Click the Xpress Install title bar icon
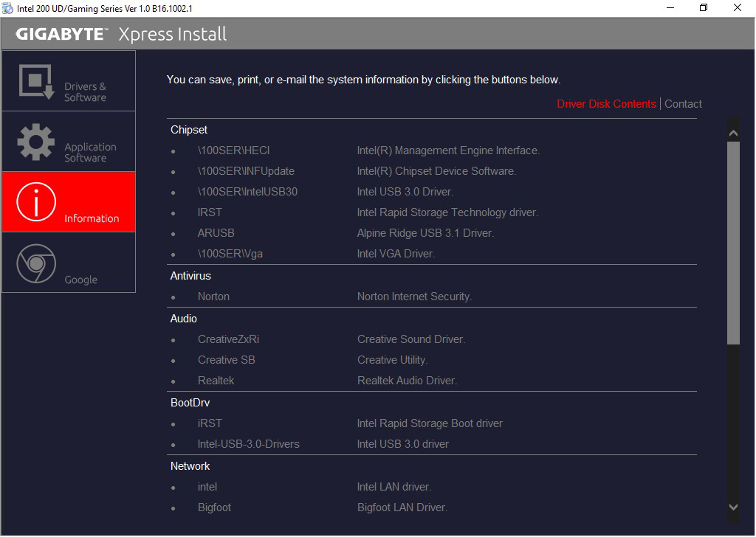This screenshot has width=756, height=537. [x=8, y=7]
